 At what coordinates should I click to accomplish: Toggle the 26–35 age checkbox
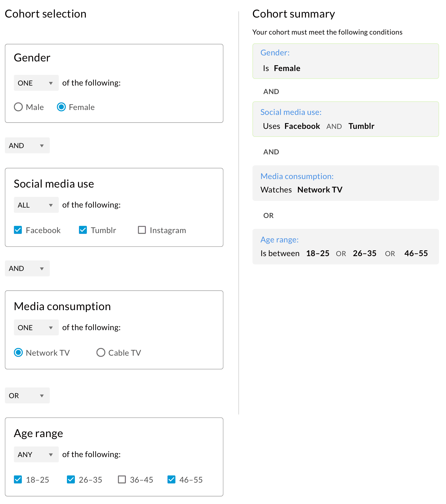[x=71, y=480]
